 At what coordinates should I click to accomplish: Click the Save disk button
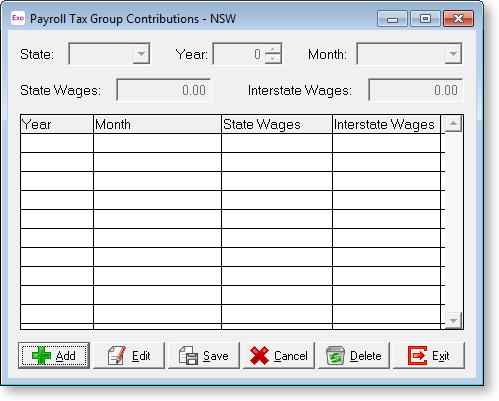(x=204, y=355)
